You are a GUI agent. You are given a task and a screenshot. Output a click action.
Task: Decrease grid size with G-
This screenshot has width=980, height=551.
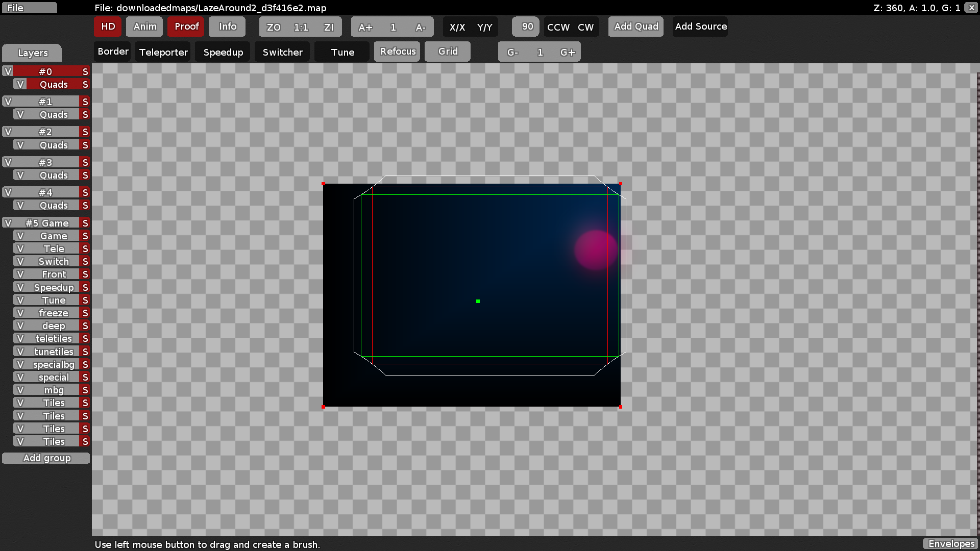pyautogui.click(x=512, y=52)
